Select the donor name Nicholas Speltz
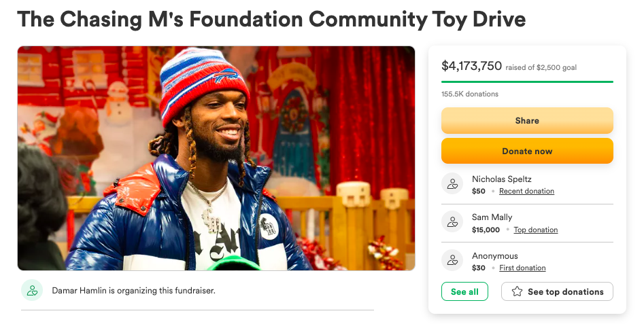The height and width of the screenshot is (324, 644). point(501,179)
